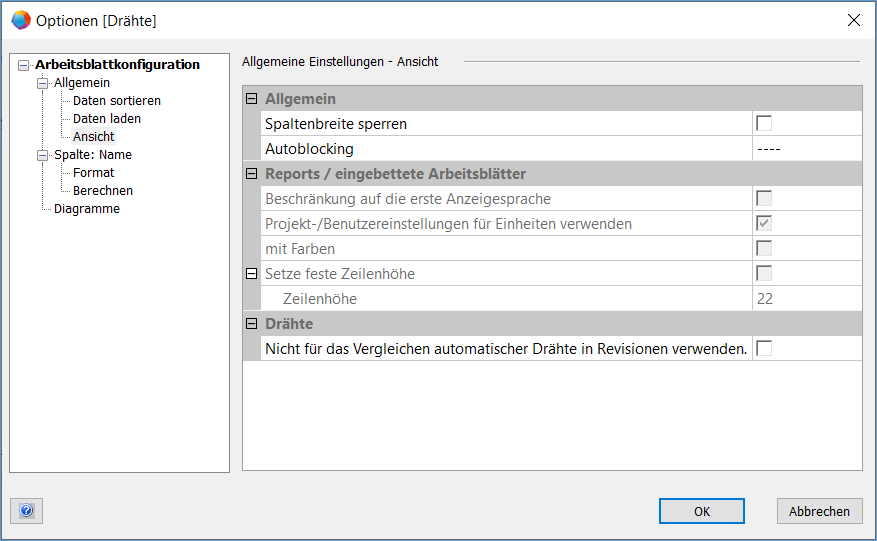The height and width of the screenshot is (541, 877).
Task: Open the Autoblocking value field
Action: [x=806, y=149]
